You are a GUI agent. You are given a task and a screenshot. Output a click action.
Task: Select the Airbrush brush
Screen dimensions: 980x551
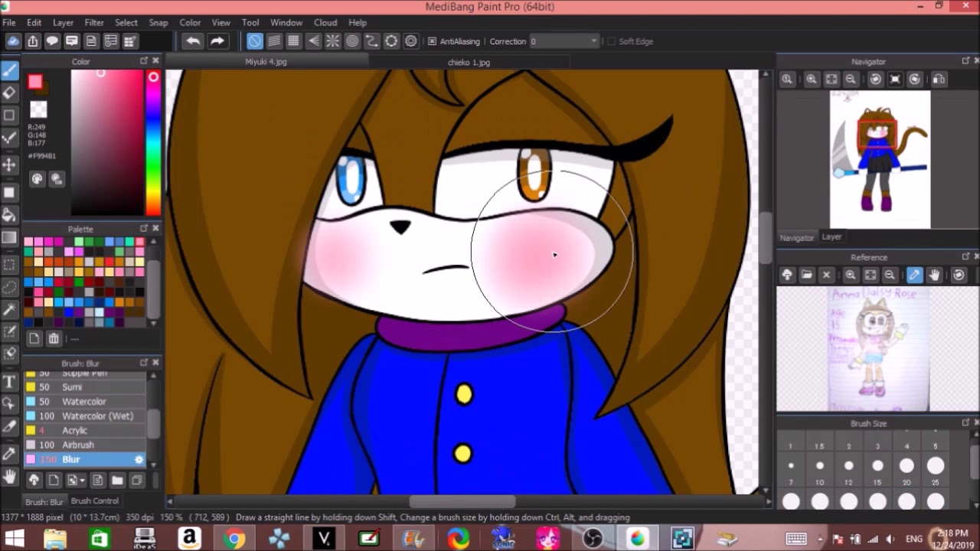coord(85,445)
